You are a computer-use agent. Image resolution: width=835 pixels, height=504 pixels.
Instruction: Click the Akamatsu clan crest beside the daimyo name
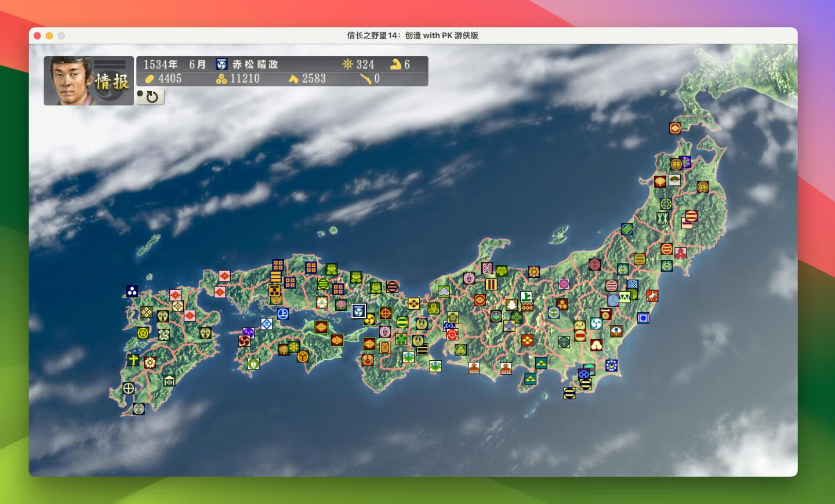tap(221, 64)
